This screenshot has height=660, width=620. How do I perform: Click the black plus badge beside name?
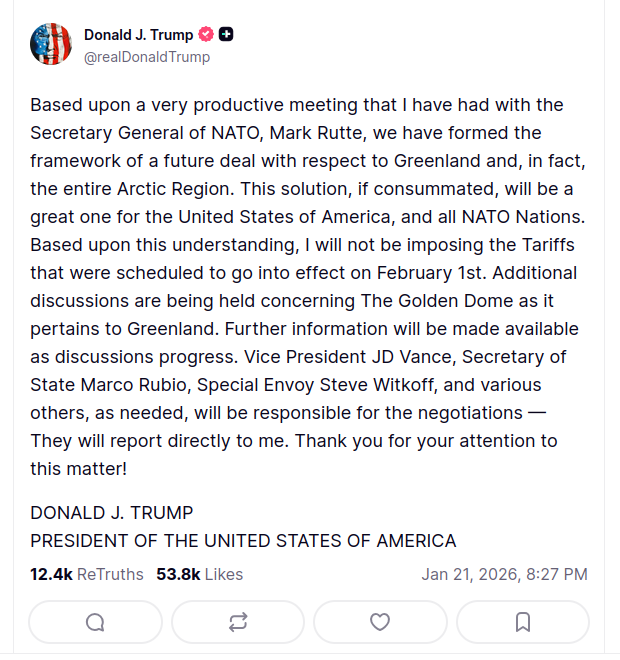[x=227, y=35]
